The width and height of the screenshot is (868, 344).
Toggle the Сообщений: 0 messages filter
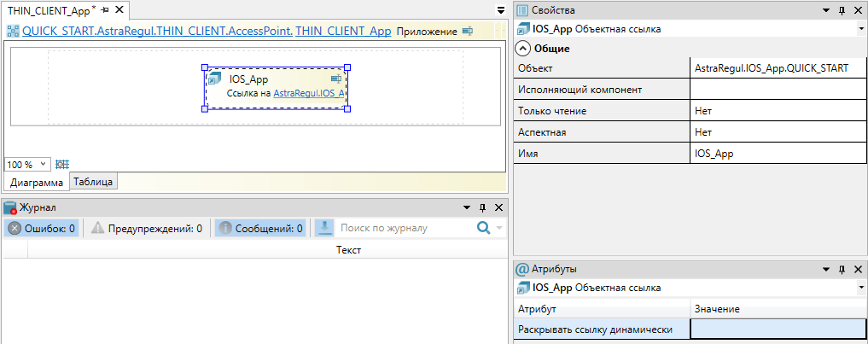click(259, 228)
